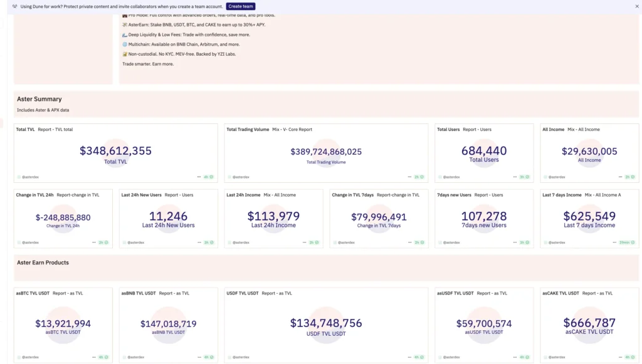Click the $625,549 Last 7 days Income value

coord(589,216)
